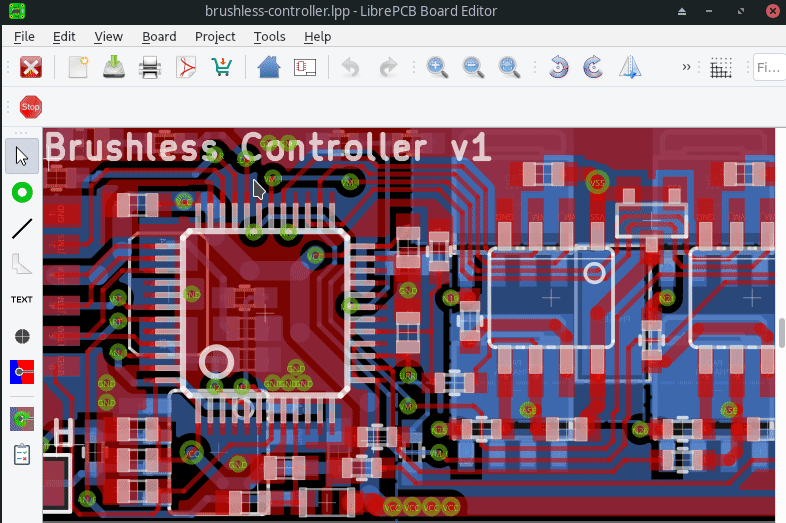Activate the Select arrow tool
Viewport: 786px width, 523px height.
22,156
